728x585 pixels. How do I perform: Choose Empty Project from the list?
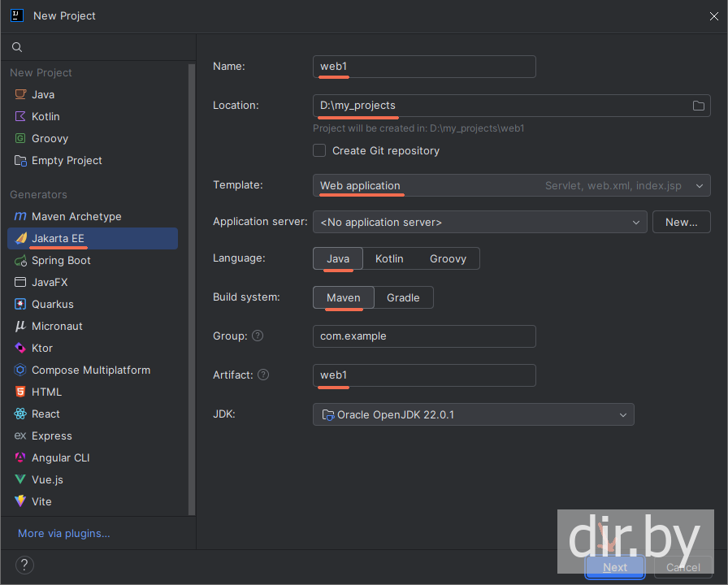pyautogui.click(x=67, y=161)
